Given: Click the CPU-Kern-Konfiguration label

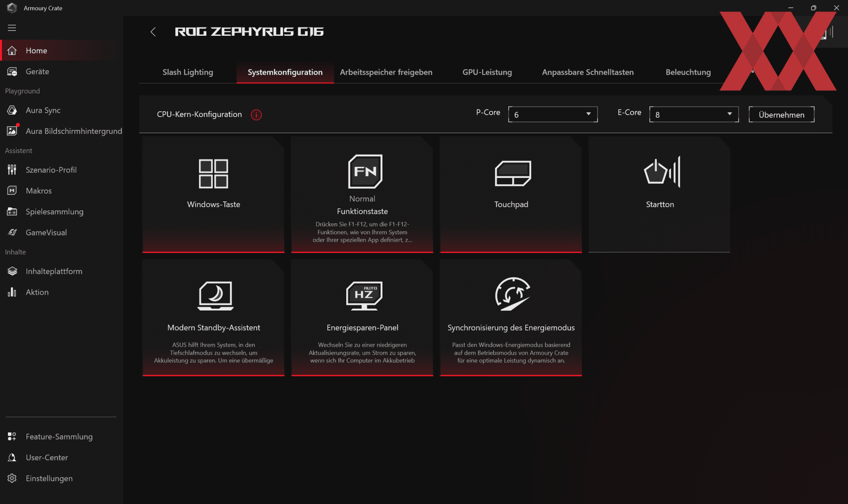Looking at the screenshot, I should point(199,114).
